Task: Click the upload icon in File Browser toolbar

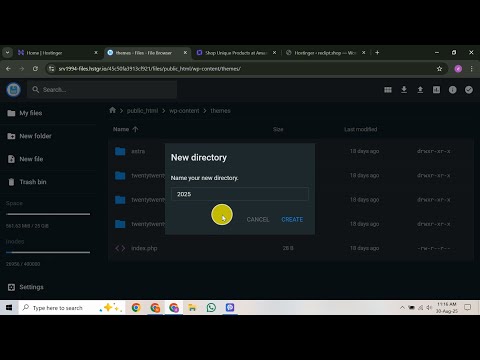Action: (420, 90)
